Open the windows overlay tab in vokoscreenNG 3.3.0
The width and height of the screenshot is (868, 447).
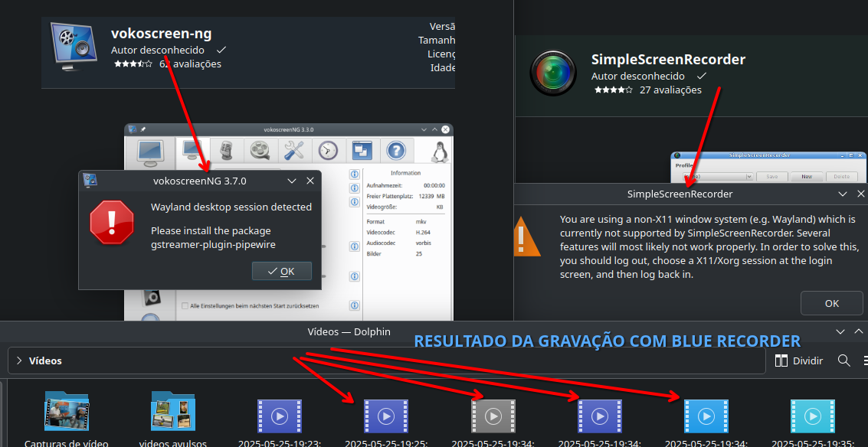click(362, 150)
